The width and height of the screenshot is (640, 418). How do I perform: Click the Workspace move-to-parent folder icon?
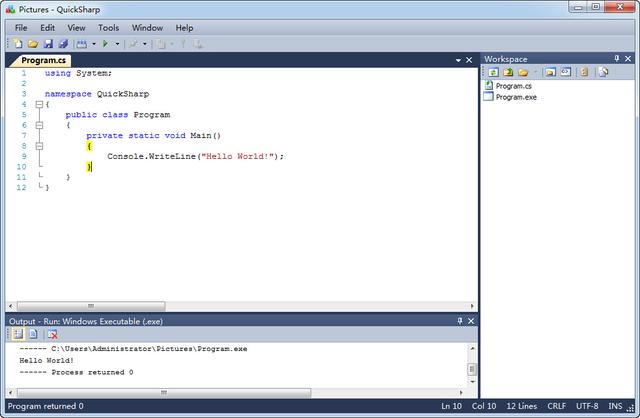(x=508, y=72)
